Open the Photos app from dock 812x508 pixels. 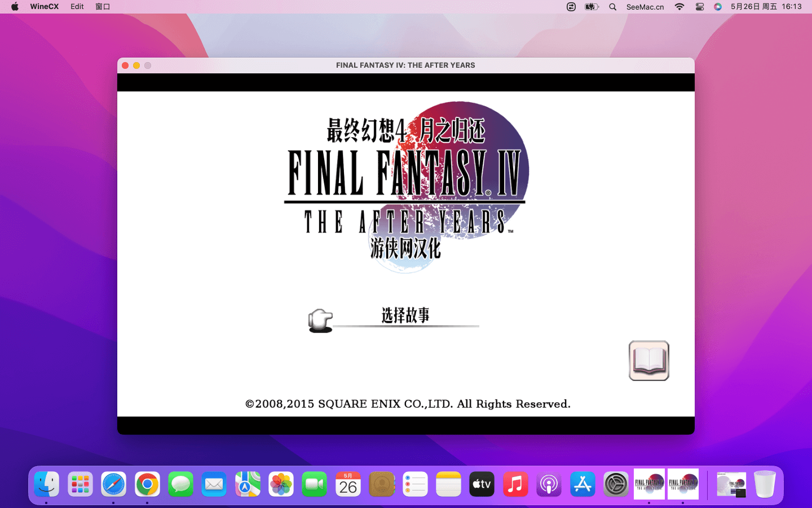[281, 484]
